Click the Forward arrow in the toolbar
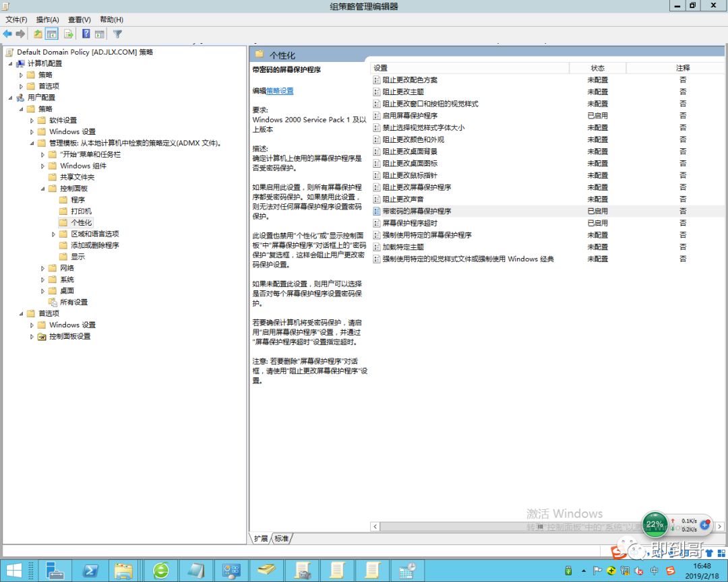728x582 pixels. [x=20, y=34]
